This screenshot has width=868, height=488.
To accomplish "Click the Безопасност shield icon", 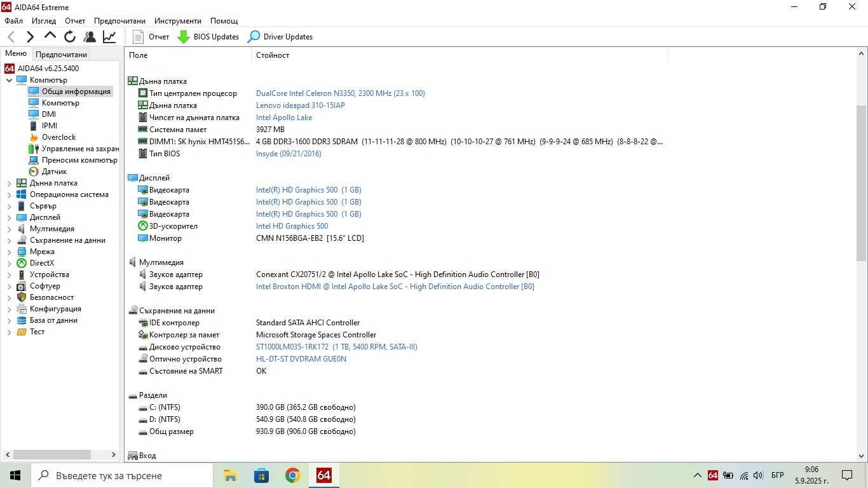I will point(22,297).
